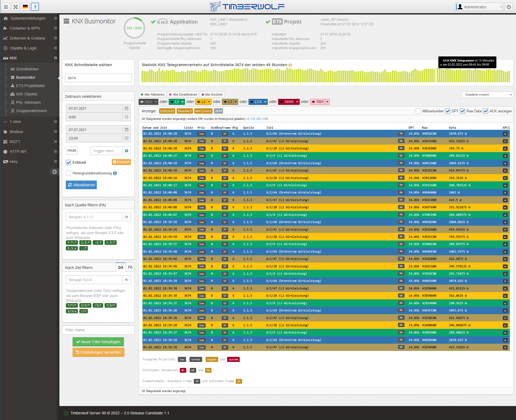This screenshot has width=516, height=420.
Task: Click the 1.3.* wildcard example tag
Action: 85,242
